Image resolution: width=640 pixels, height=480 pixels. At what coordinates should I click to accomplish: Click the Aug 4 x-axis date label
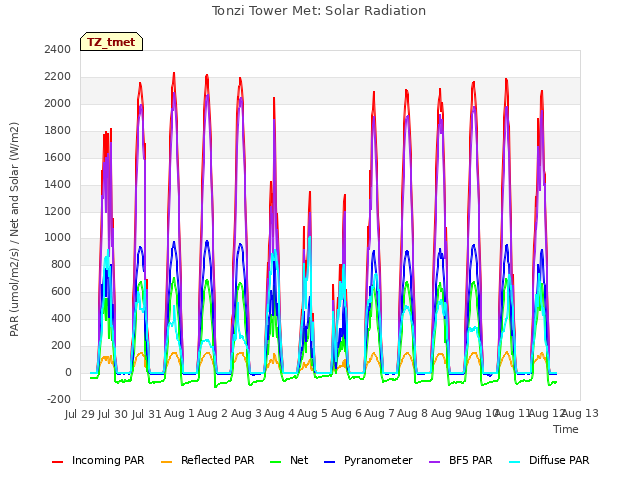point(279,413)
